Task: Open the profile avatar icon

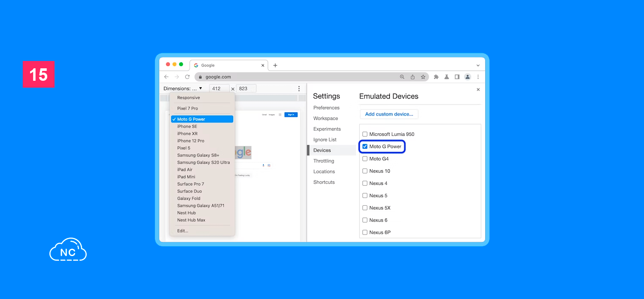Action: pyautogui.click(x=468, y=77)
